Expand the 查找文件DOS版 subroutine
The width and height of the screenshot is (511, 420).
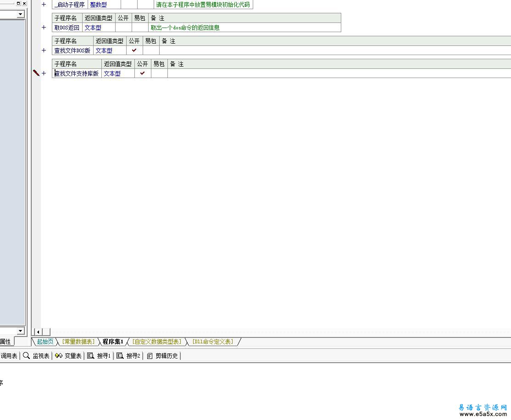[44, 50]
